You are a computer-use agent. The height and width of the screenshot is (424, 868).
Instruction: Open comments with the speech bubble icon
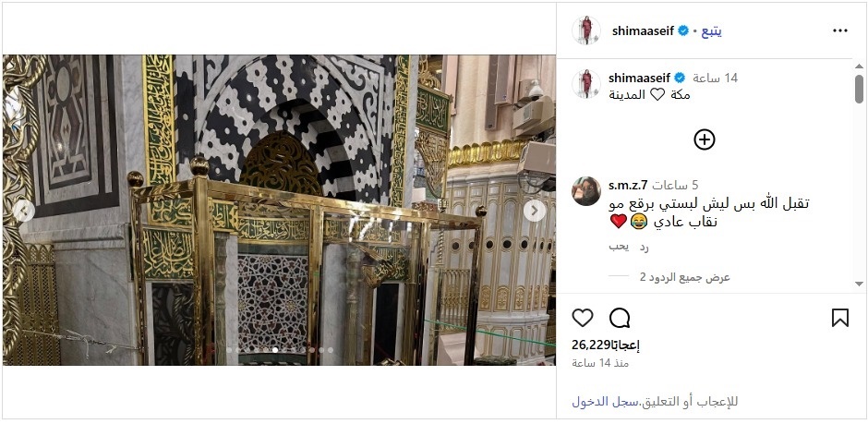coord(620,319)
